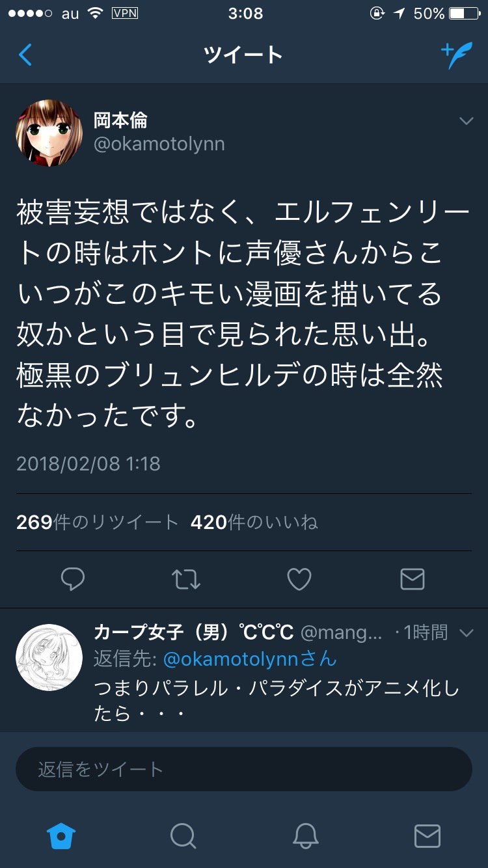Tap the back arrow icon

tap(25, 55)
